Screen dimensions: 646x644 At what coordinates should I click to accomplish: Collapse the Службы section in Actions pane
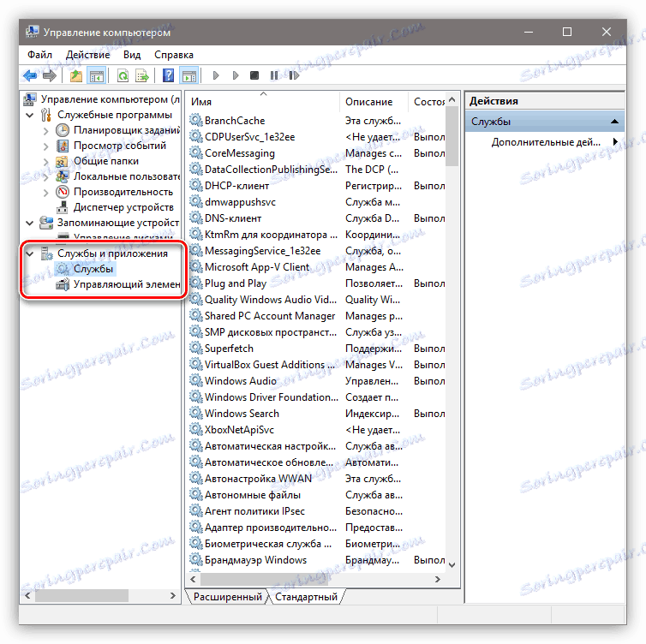click(614, 121)
